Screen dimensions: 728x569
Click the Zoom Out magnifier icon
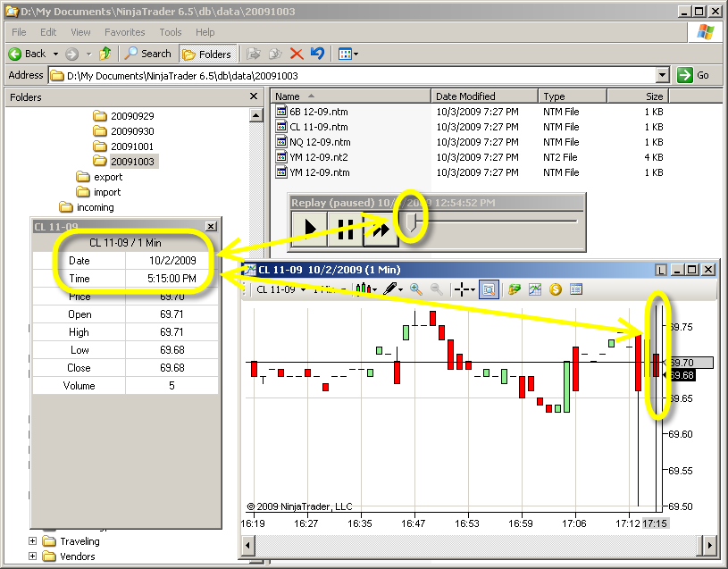click(437, 289)
